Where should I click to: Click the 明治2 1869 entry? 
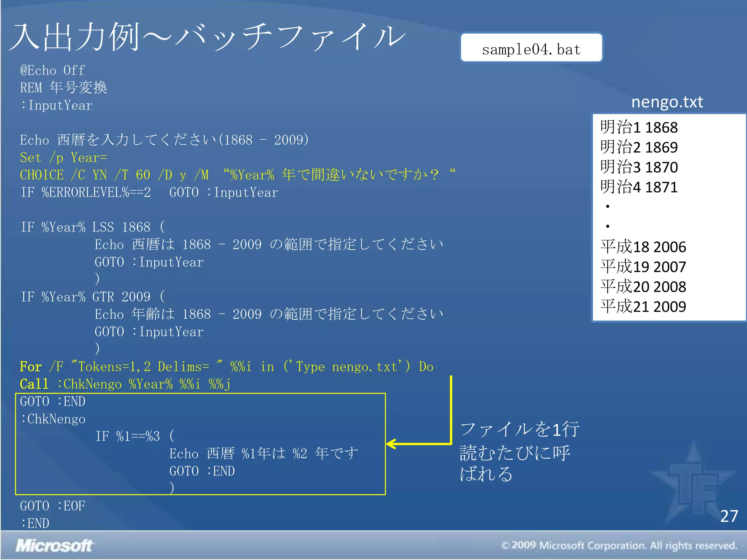click(x=639, y=147)
